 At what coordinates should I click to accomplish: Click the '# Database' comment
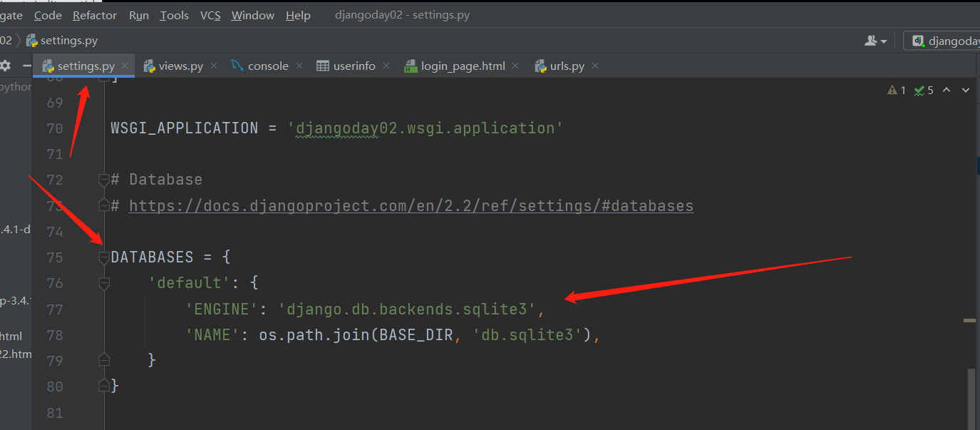[x=157, y=180]
